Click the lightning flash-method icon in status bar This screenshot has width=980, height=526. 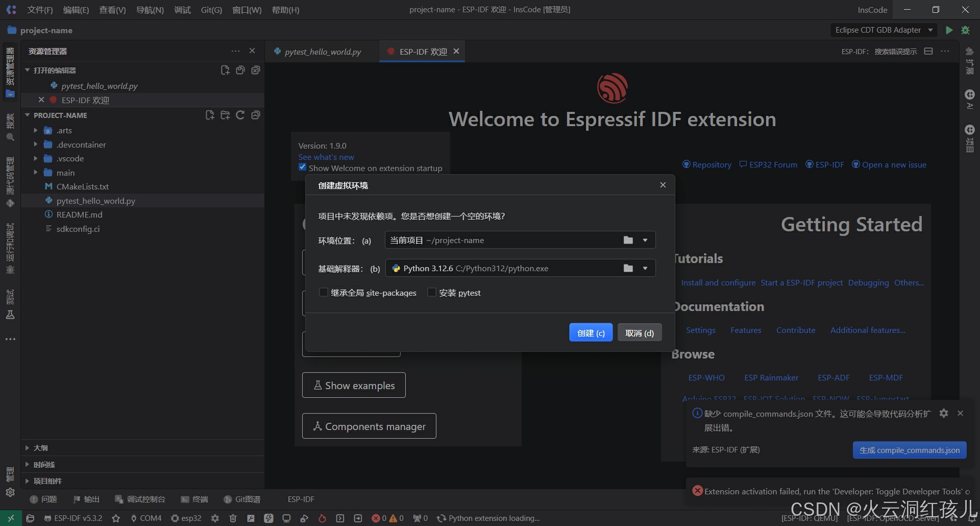(268, 518)
